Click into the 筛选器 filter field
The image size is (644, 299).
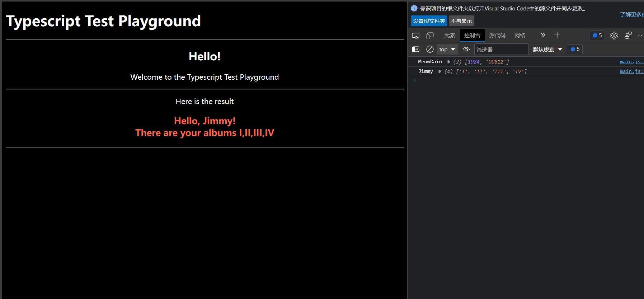[501, 49]
